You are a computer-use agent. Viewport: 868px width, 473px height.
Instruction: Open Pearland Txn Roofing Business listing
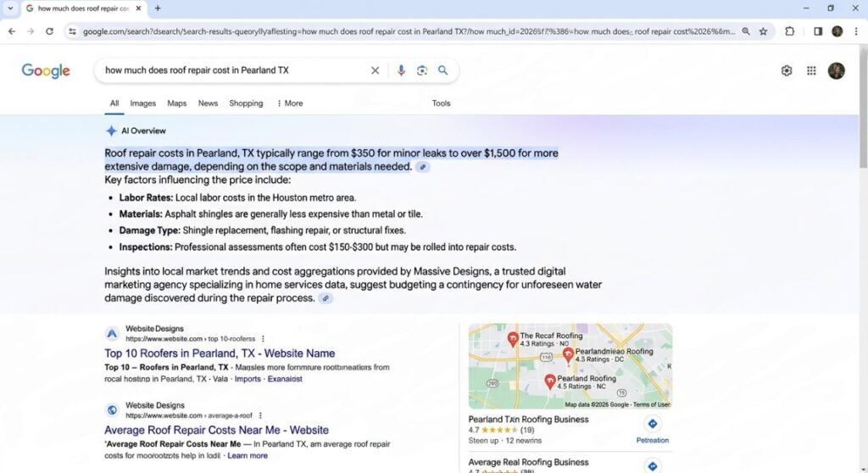[x=528, y=420]
